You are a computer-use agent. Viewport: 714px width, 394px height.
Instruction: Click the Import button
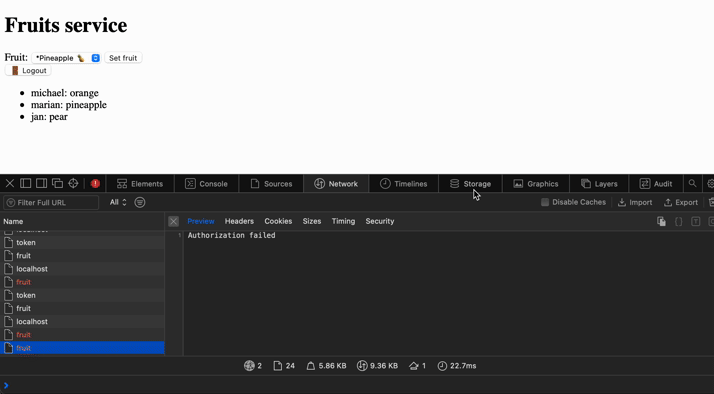[x=635, y=202]
